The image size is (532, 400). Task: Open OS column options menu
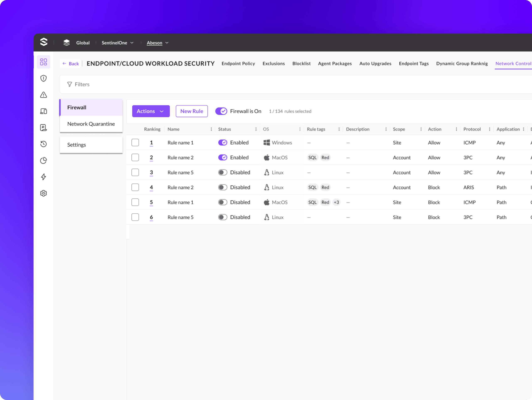point(300,129)
